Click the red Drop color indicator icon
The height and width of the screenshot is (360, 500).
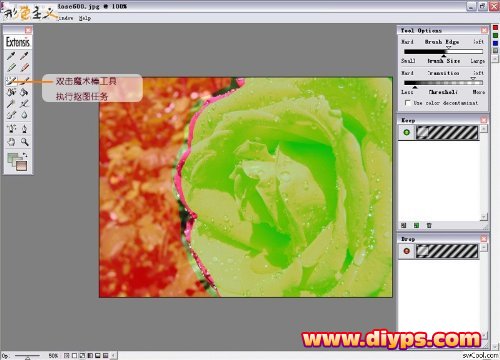point(406,251)
